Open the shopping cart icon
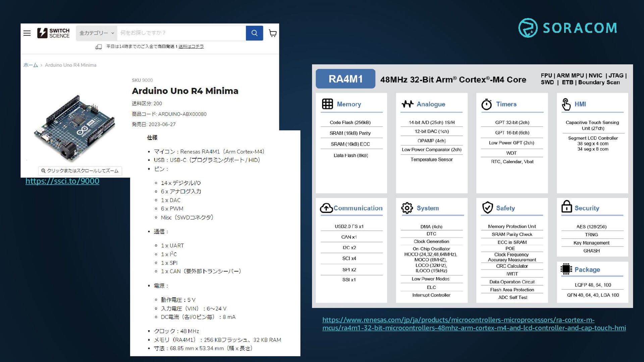 click(273, 33)
